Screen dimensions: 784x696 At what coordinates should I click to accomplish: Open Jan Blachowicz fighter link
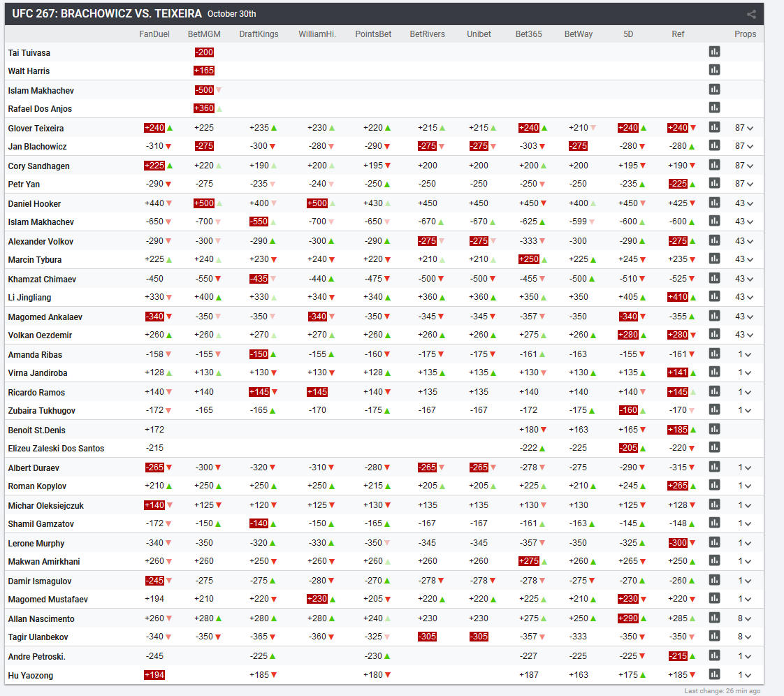click(38, 147)
